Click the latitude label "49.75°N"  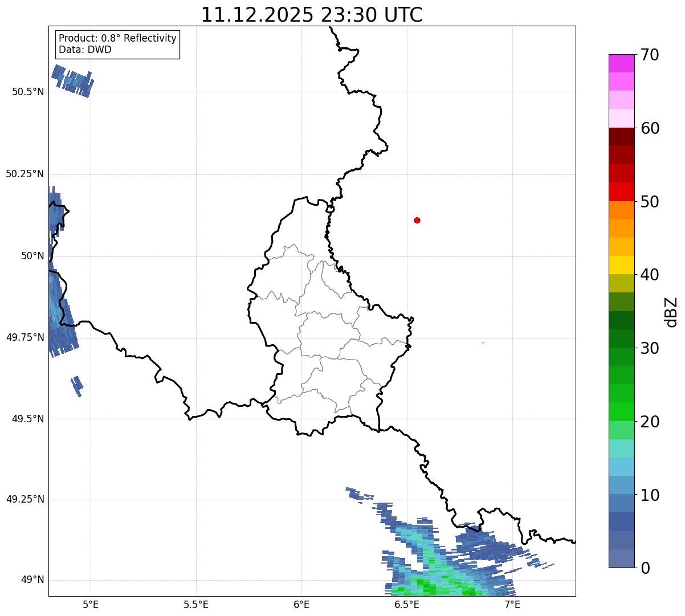tap(25, 337)
